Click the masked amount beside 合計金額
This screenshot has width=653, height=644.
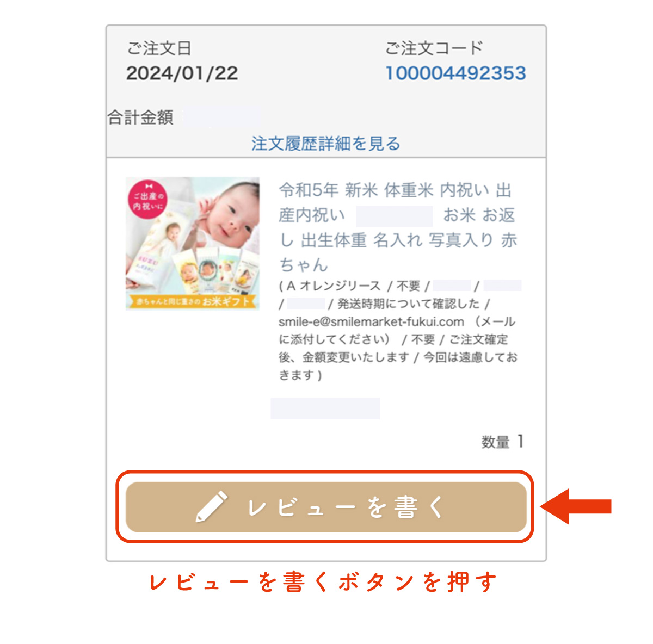(x=221, y=116)
